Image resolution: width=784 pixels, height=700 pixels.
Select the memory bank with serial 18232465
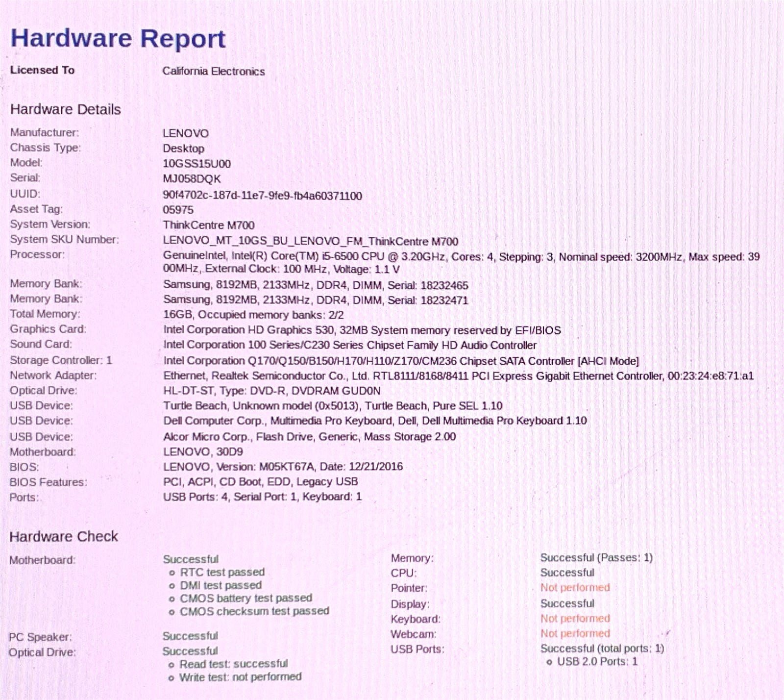tap(316, 285)
